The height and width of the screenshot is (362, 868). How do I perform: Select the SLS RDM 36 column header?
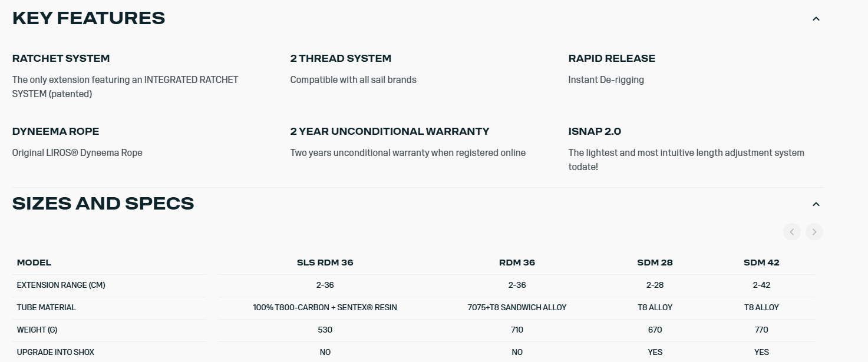(325, 263)
